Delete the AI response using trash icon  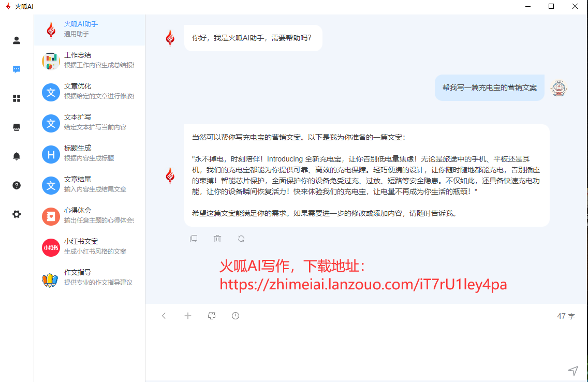point(217,239)
